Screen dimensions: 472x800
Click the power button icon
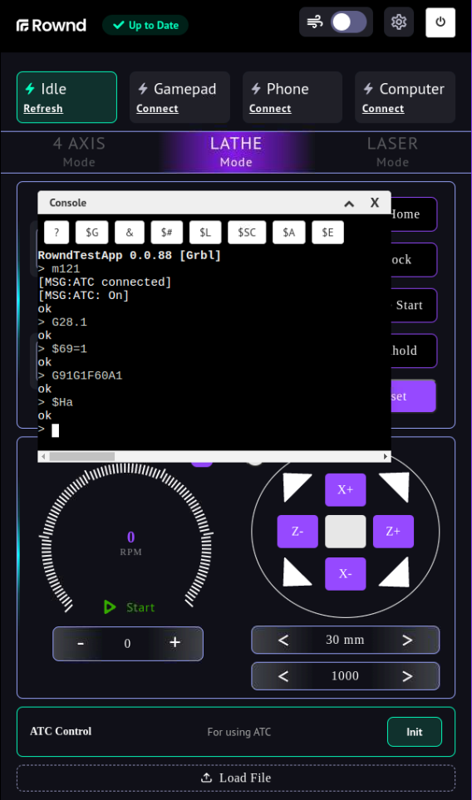click(x=440, y=22)
